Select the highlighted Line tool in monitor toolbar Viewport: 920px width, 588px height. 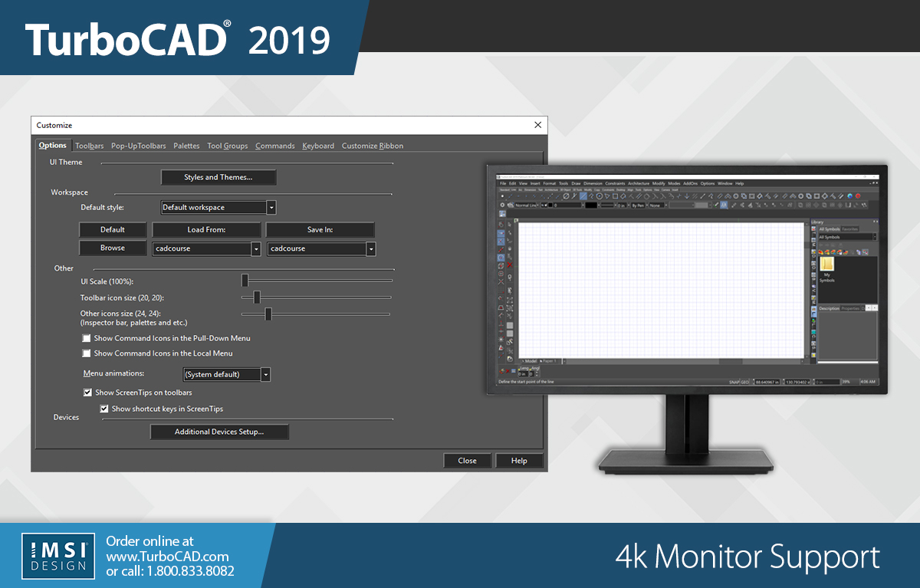[x=583, y=196]
